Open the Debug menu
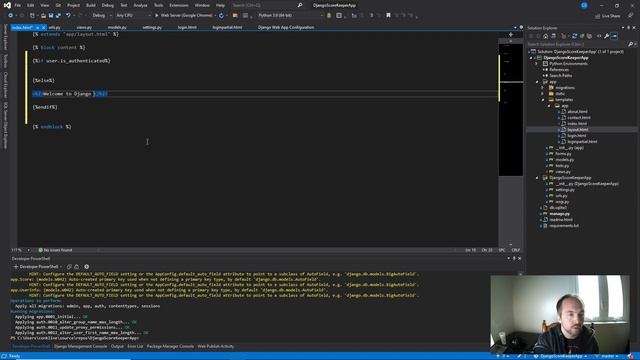Viewport: 640px width, 360px height. click(108, 5)
